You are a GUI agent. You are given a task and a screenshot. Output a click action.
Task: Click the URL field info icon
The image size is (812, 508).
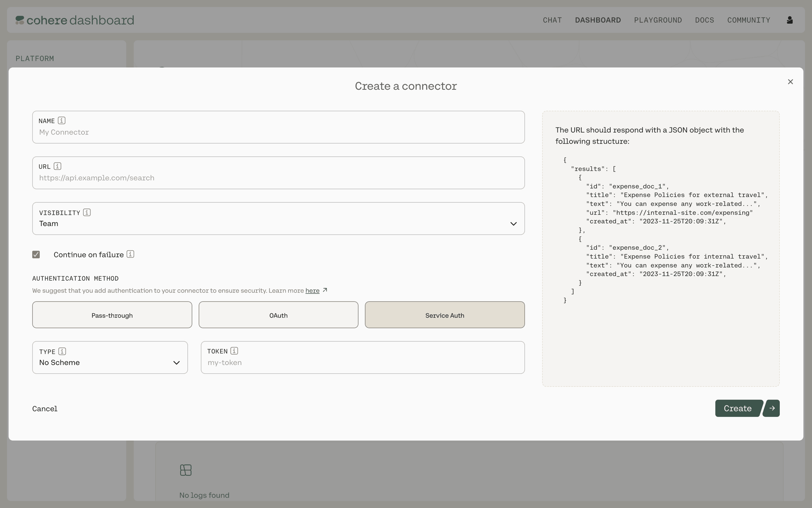coord(58,166)
